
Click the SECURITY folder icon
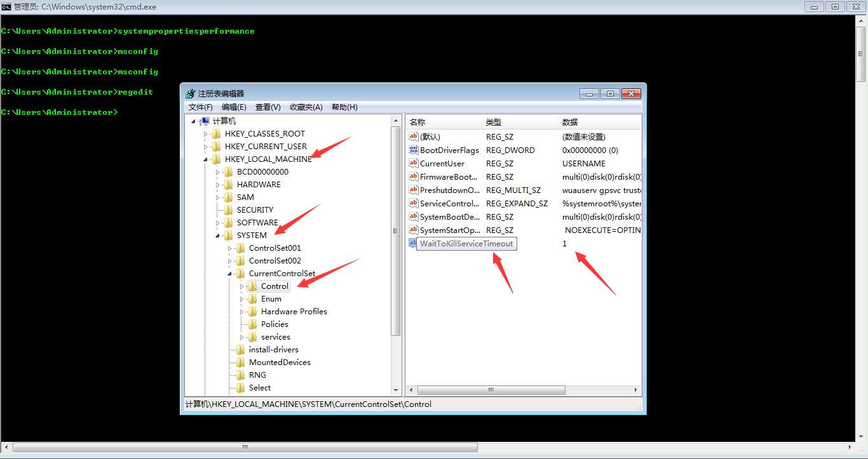click(x=229, y=210)
